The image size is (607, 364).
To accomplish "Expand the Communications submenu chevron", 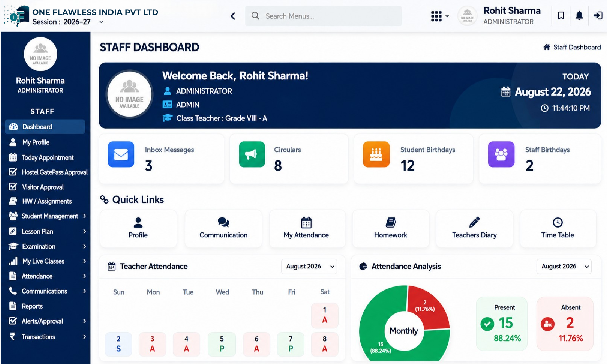I will tap(85, 291).
